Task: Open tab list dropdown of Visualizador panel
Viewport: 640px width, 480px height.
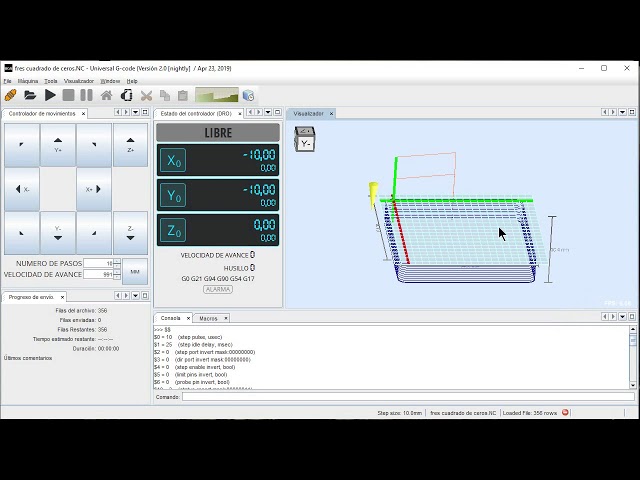Action: coord(622,112)
